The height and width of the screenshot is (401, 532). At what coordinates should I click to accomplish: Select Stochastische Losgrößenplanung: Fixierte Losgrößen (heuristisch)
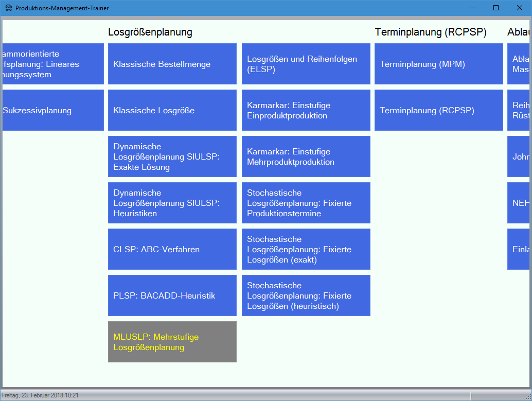[x=306, y=295]
